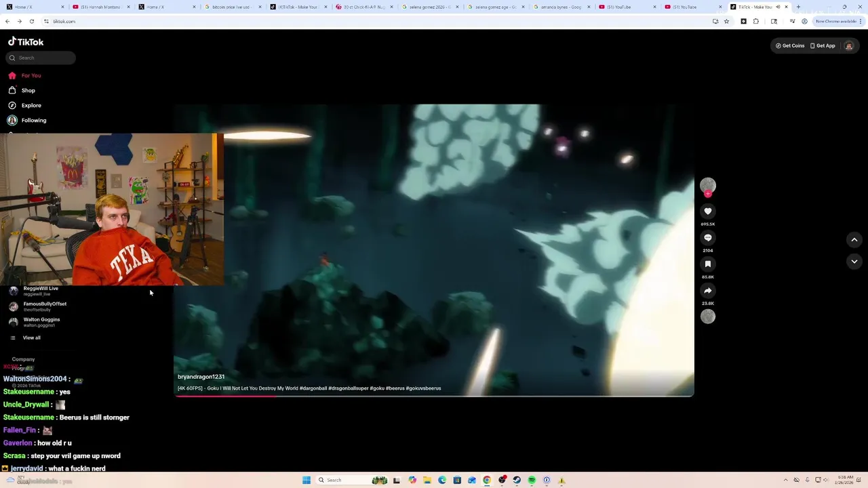Open Chrome extensions puzzle icon

point(756,21)
